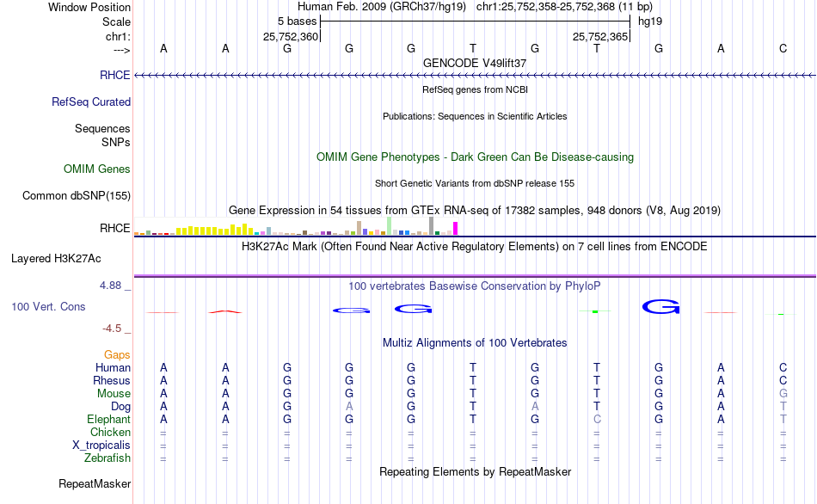The width and height of the screenshot is (817, 504).
Task: Click the 25,752,365 coordinate marker
Action: [x=599, y=36]
